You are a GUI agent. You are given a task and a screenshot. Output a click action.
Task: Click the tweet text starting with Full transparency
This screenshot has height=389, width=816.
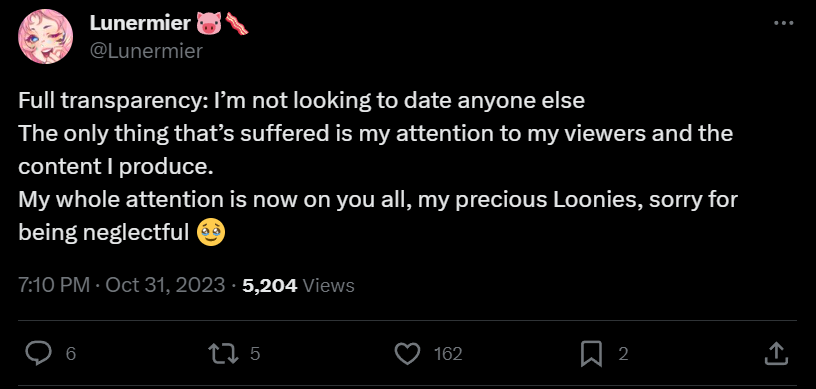pos(378,167)
